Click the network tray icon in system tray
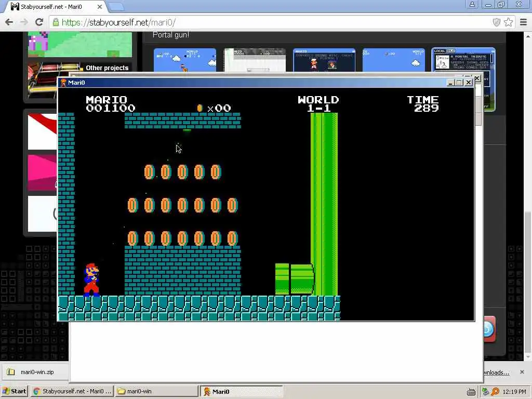Viewport: 532px width, 399px height. coord(486,392)
